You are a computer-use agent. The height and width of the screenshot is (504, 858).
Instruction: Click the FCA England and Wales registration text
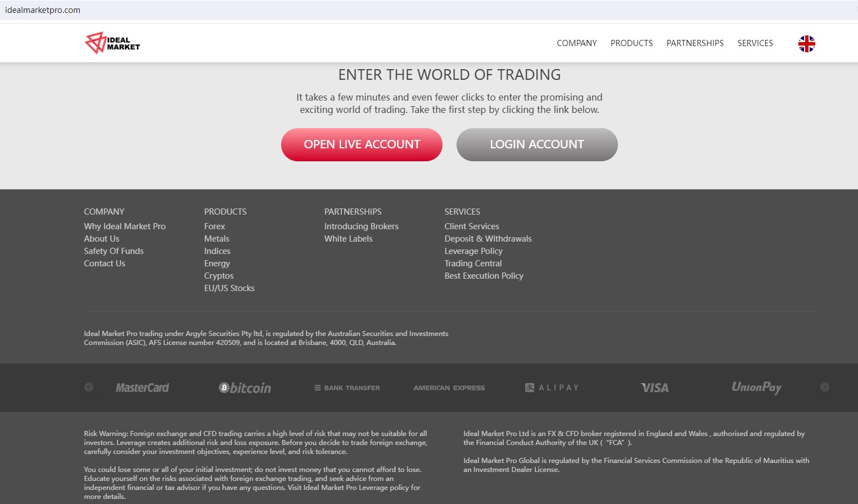click(634, 438)
